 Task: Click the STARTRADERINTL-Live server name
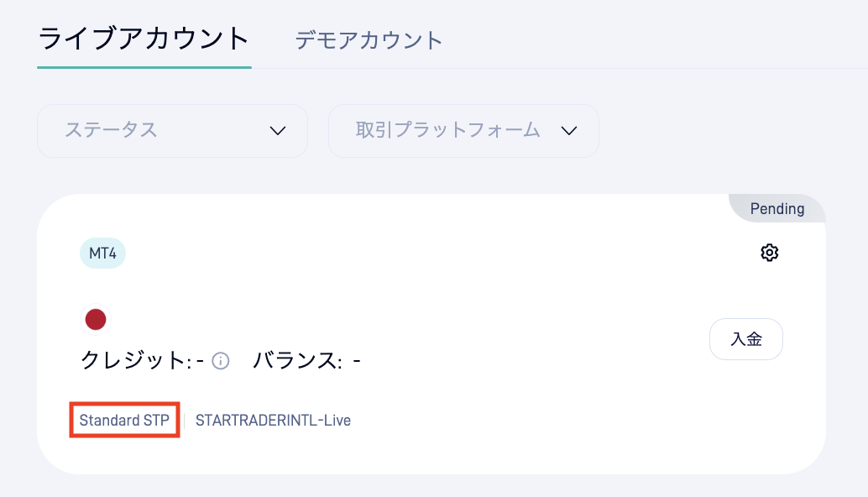click(x=273, y=420)
